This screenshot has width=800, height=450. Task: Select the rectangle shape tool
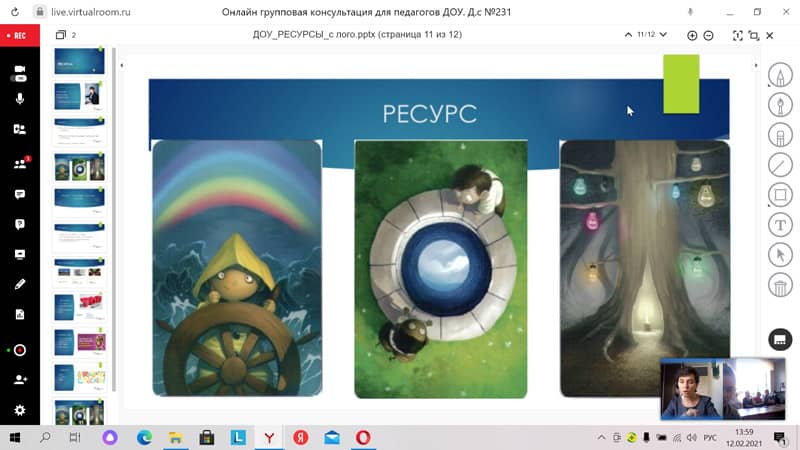pyautogui.click(x=780, y=195)
